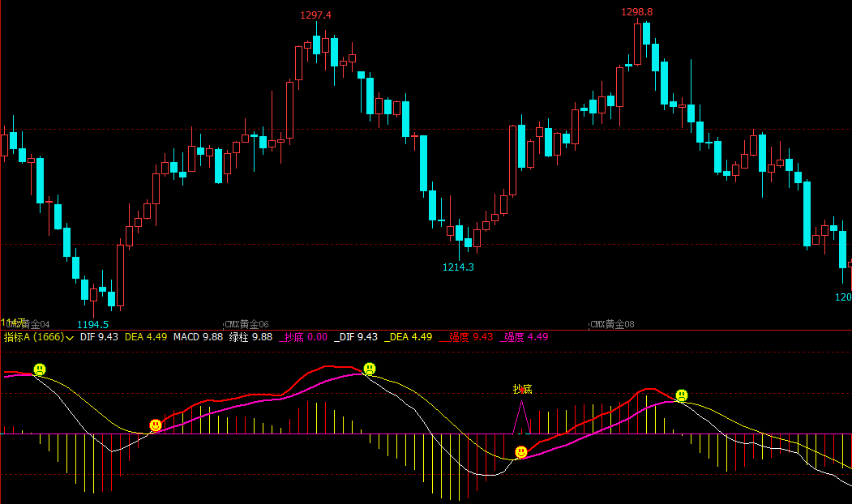Select the 1214.3 low price label
The image size is (852, 504).
(458, 267)
